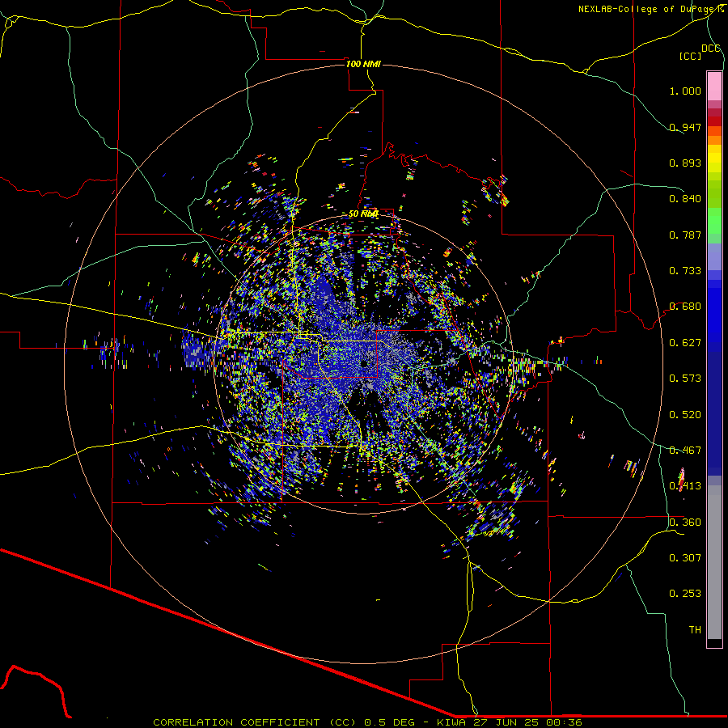This screenshot has height=728, width=728.
Task: Click the NEXLAB-College of DuPage credit text
Action: 645,9
